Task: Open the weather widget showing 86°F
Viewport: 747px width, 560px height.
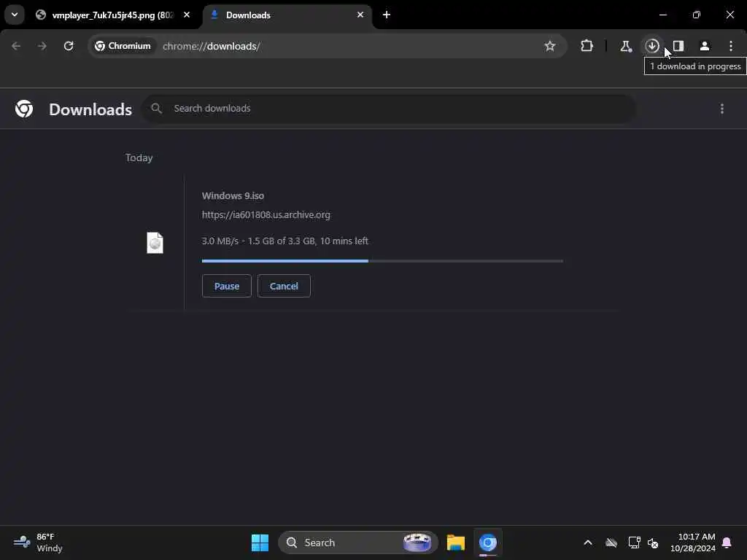Action: 38,542
